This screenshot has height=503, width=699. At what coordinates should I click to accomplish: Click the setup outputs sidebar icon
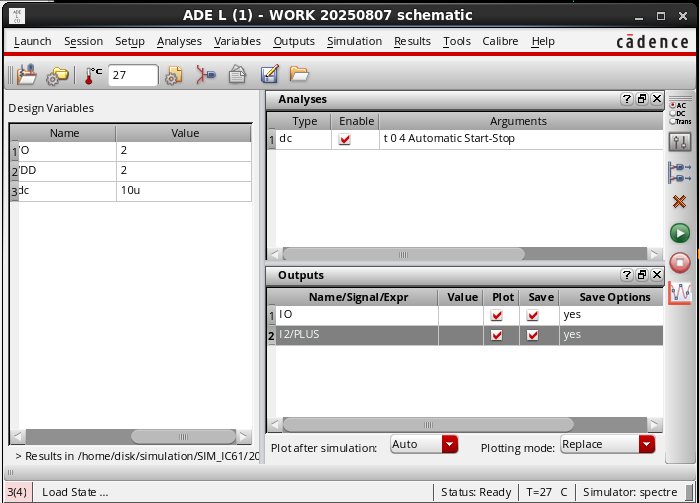click(x=680, y=173)
